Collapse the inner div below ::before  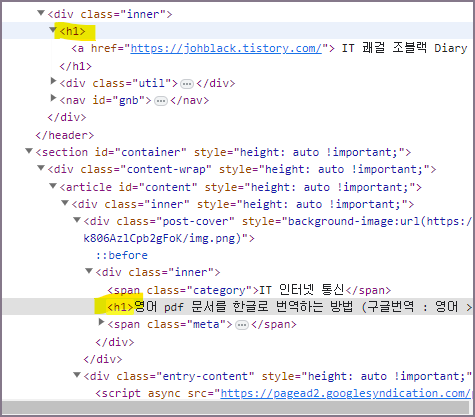click(x=89, y=271)
